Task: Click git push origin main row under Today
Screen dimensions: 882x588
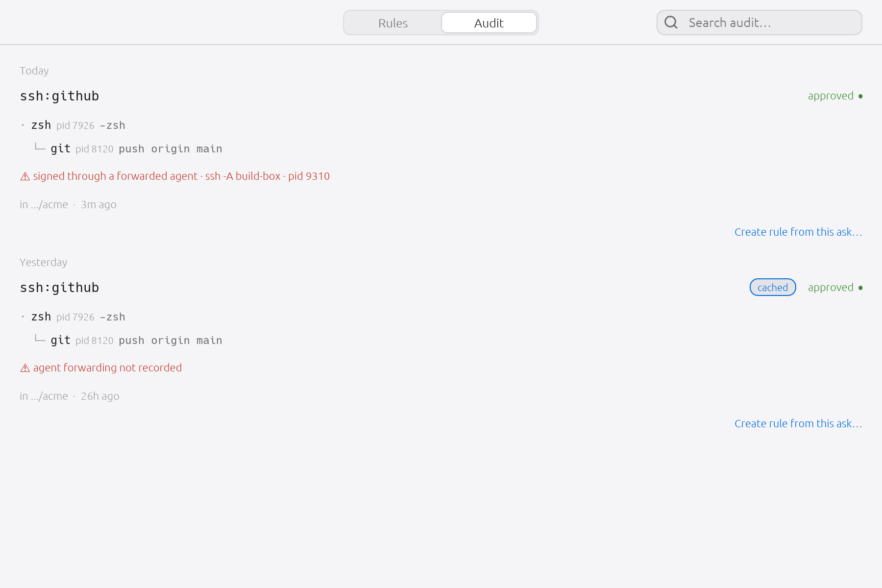Action: pos(128,149)
